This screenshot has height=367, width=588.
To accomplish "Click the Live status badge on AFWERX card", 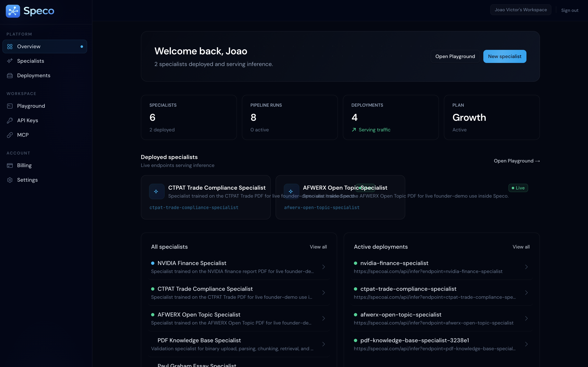I will pos(518,188).
